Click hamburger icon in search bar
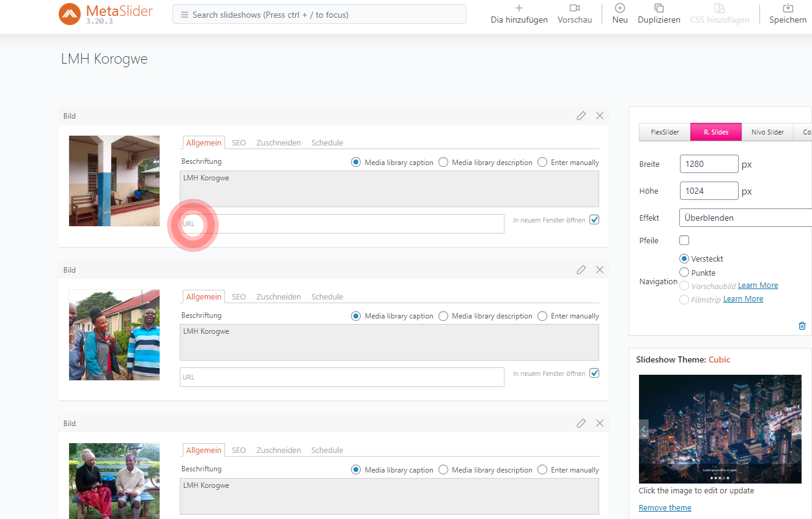This screenshot has width=812, height=519. [184, 15]
